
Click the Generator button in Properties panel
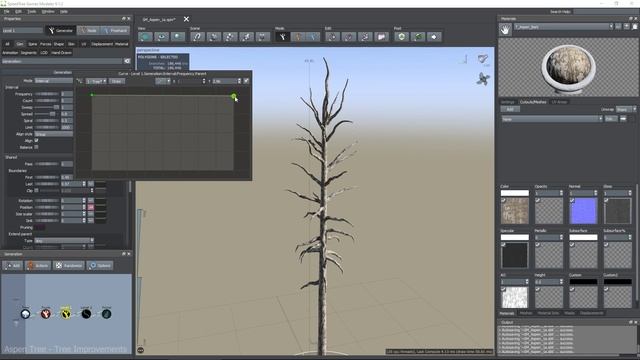pos(60,31)
